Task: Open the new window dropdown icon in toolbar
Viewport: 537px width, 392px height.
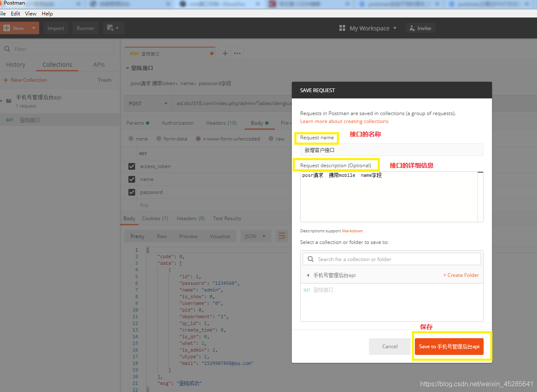Action: 113,28
